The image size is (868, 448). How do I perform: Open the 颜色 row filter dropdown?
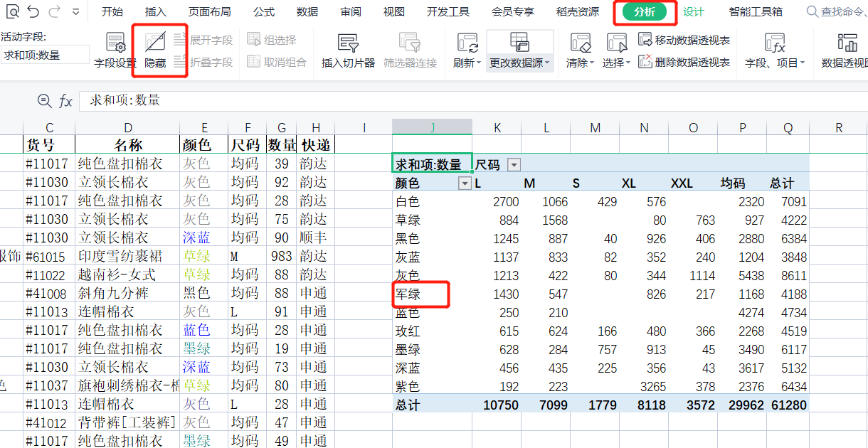click(x=465, y=183)
